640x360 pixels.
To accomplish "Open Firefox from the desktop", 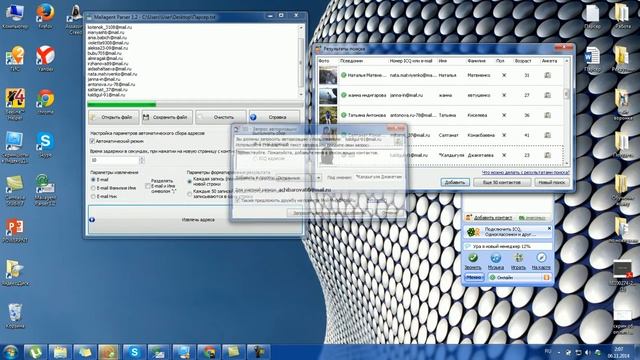I will click(x=45, y=16).
